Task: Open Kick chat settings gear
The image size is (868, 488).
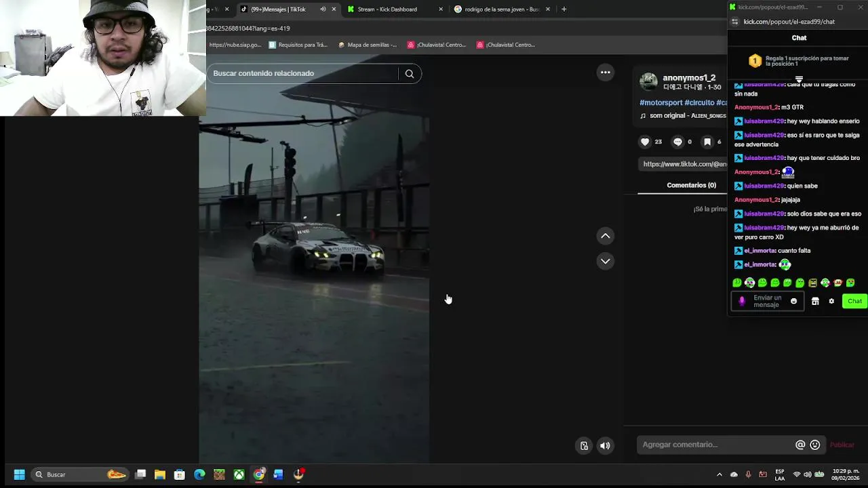Action: 831,302
